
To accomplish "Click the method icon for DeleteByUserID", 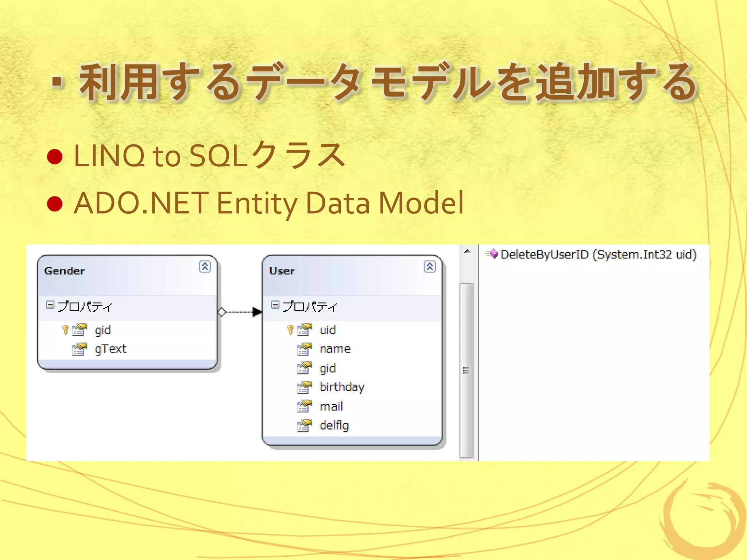I will (491, 254).
